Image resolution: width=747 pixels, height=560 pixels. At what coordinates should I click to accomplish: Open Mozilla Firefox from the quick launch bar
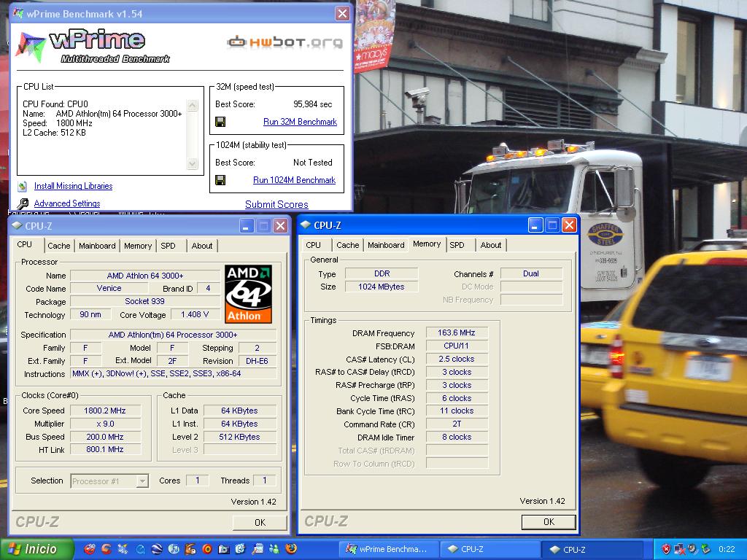291,548
